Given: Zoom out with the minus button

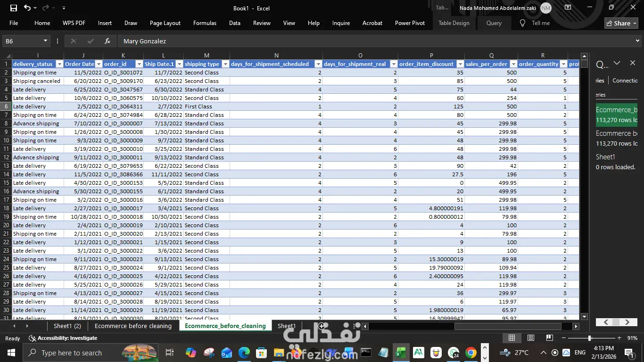Looking at the screenshot, I should 563,338.
